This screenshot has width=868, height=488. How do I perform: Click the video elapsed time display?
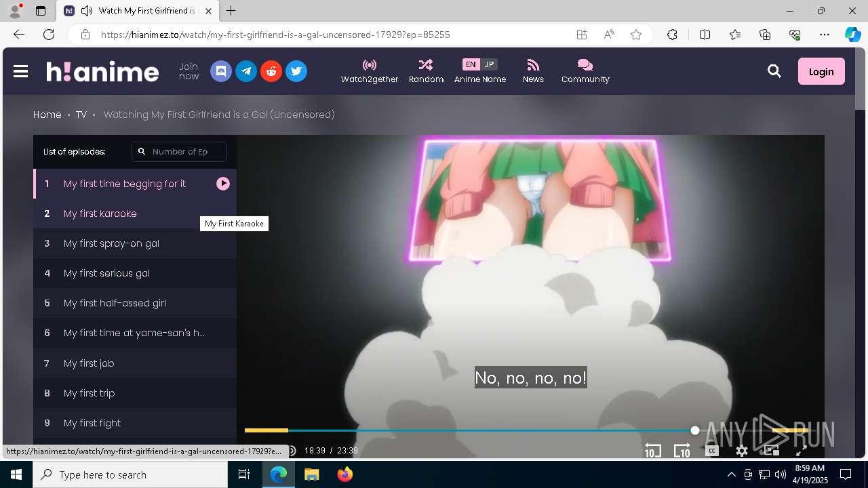click(315, 451)
